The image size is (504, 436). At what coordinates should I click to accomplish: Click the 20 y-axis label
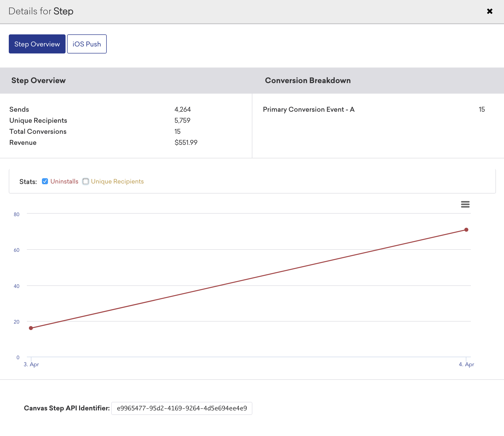[x=17, y=322]
